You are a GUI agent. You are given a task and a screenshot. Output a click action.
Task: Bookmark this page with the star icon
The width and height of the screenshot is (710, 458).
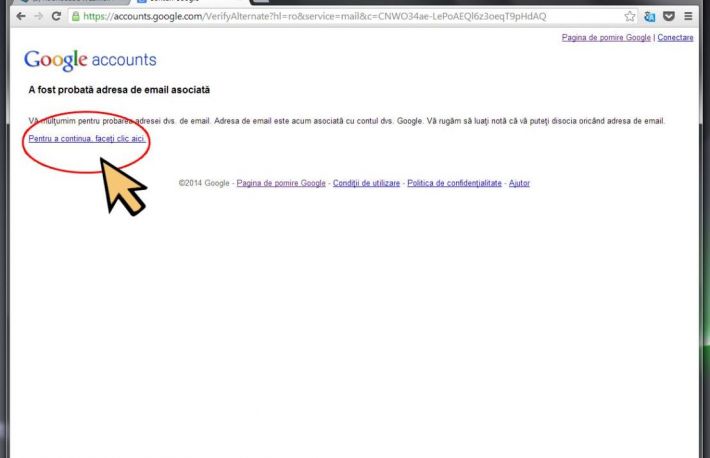(630, 17)
